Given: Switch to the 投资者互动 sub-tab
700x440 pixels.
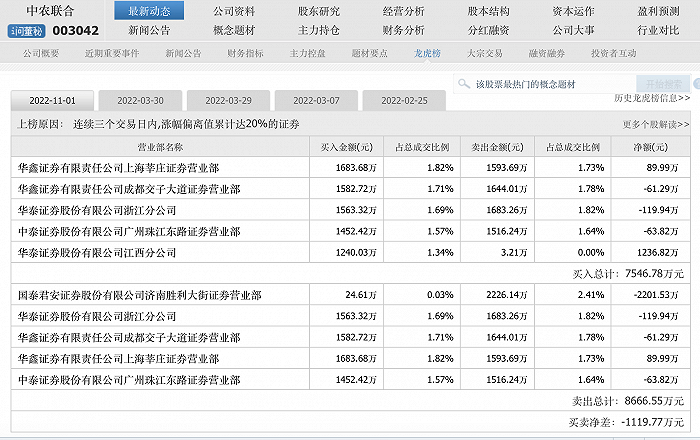Looking at the screenshot, I should tap(613, 54).
